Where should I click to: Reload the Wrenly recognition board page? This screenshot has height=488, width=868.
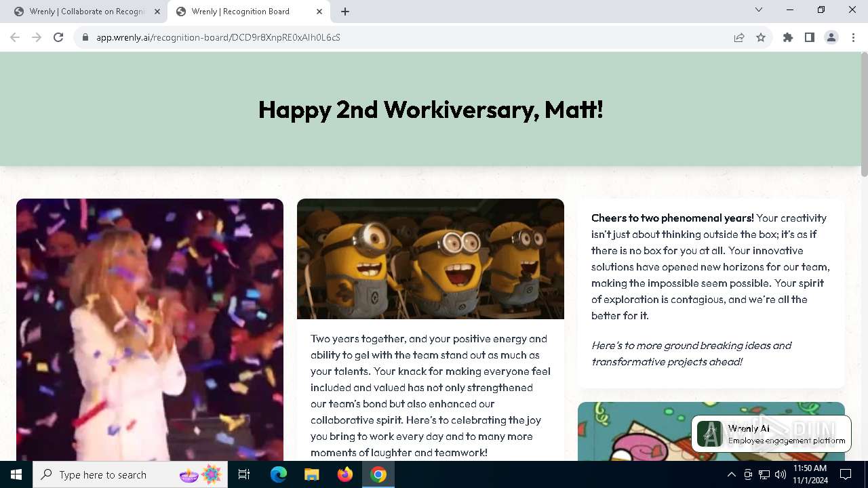58,37
